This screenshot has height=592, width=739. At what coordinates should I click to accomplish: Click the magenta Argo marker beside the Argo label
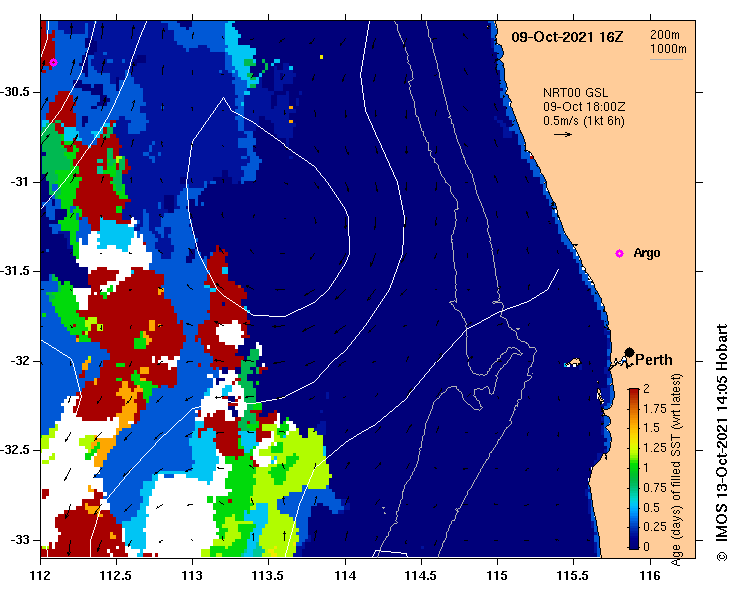pyautogui.click(x=619, y=253)
